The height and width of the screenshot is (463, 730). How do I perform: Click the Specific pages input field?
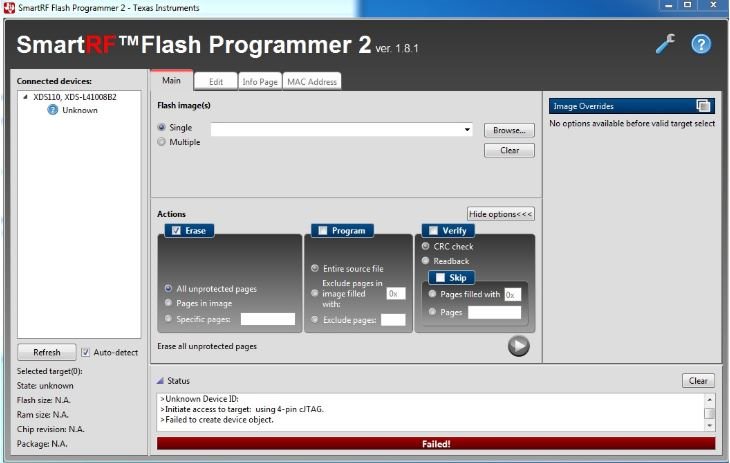tap(268, 319)
